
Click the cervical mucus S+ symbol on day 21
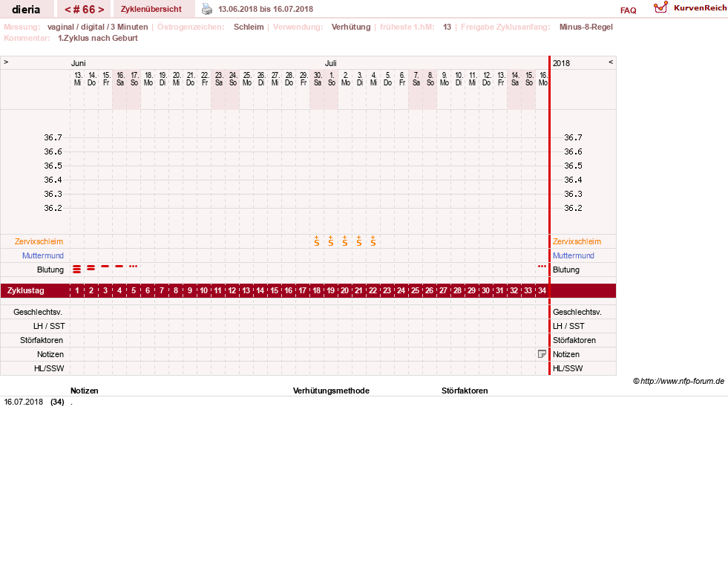(359, 241)
